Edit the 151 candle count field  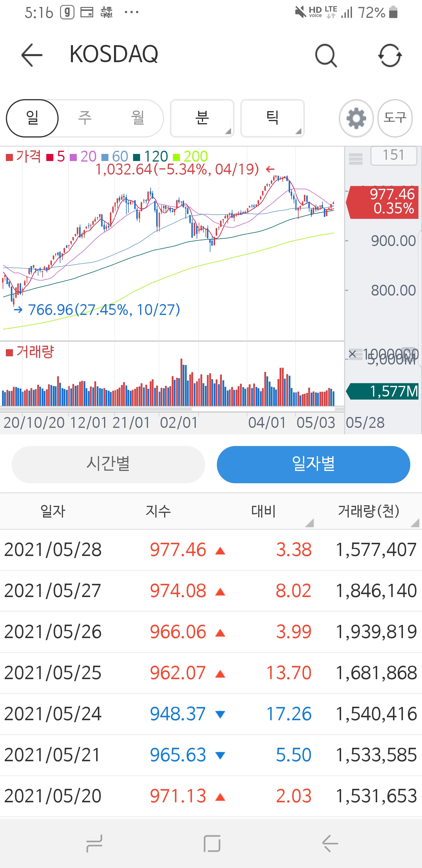coord(394,155)
